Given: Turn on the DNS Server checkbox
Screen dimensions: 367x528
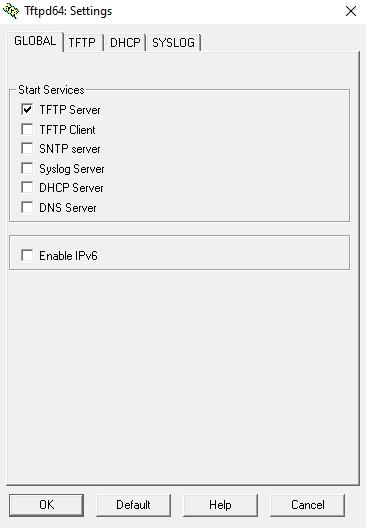Looking at the screenshot, I should coord(27,207).
